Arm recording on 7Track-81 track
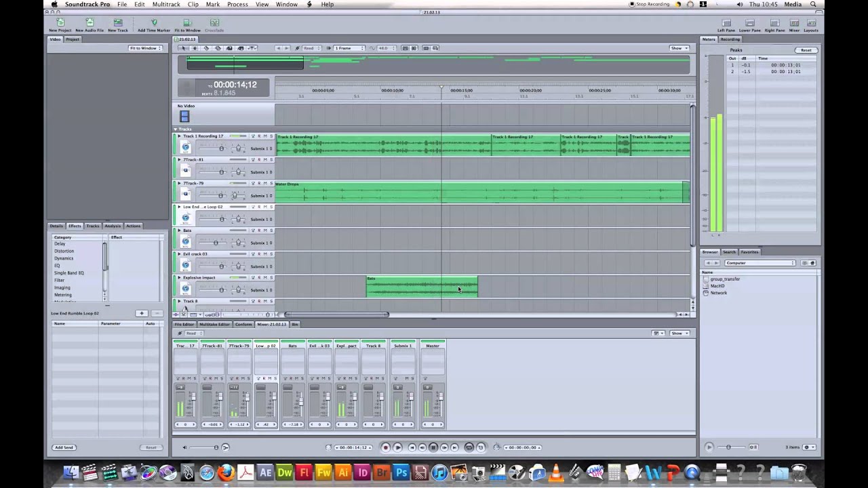The width and height of the screenshot is (868, 488). click(258, 160)
